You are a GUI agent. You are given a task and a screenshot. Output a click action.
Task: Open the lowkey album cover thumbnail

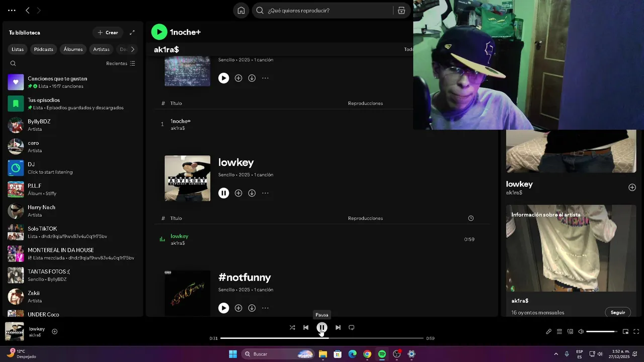[187, 178]
